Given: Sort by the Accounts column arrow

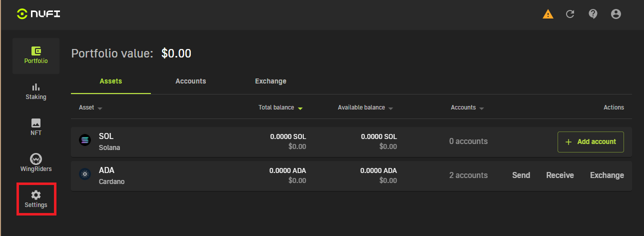Looking at the screenshot, I should coord(481,108).
